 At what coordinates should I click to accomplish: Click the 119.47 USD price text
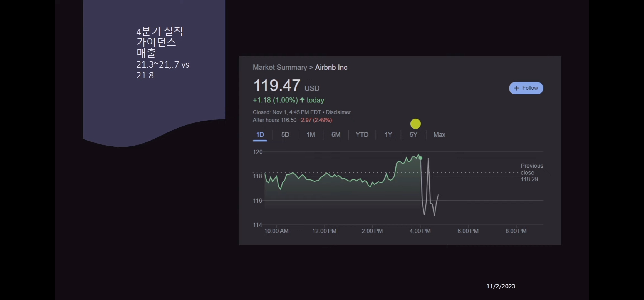pos(286,86)
